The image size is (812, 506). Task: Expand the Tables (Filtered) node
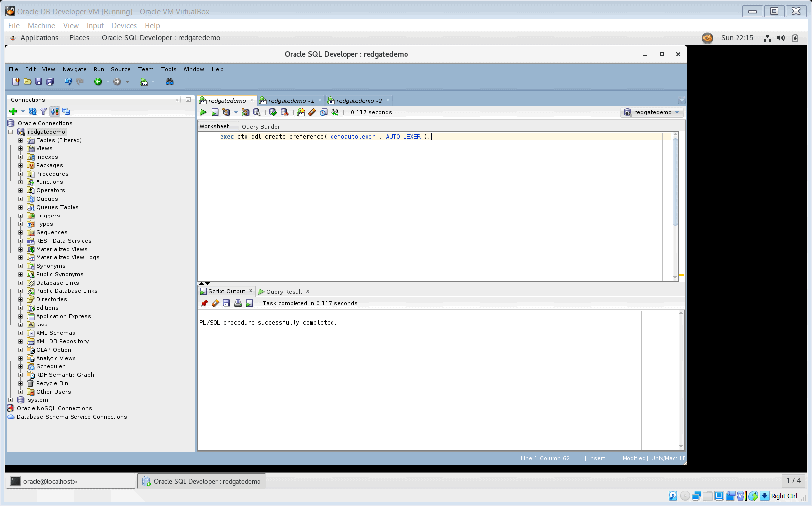[x=21, y=140]
